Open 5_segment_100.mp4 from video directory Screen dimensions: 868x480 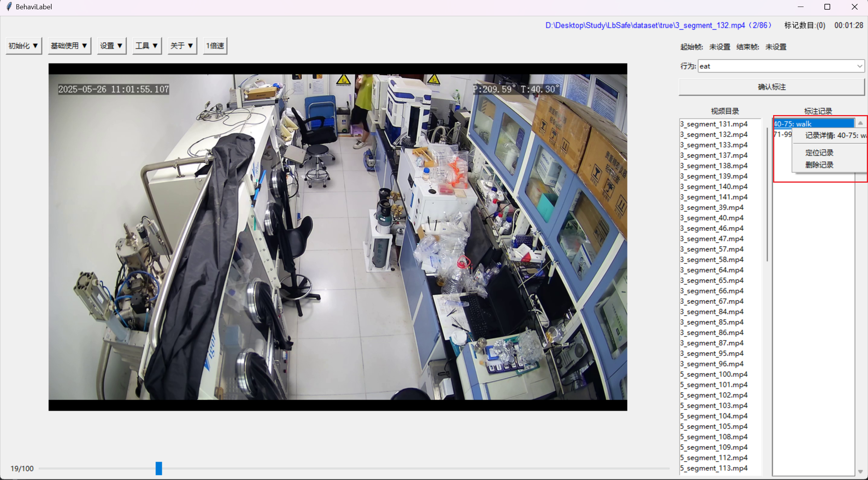[x=714, y=374]
